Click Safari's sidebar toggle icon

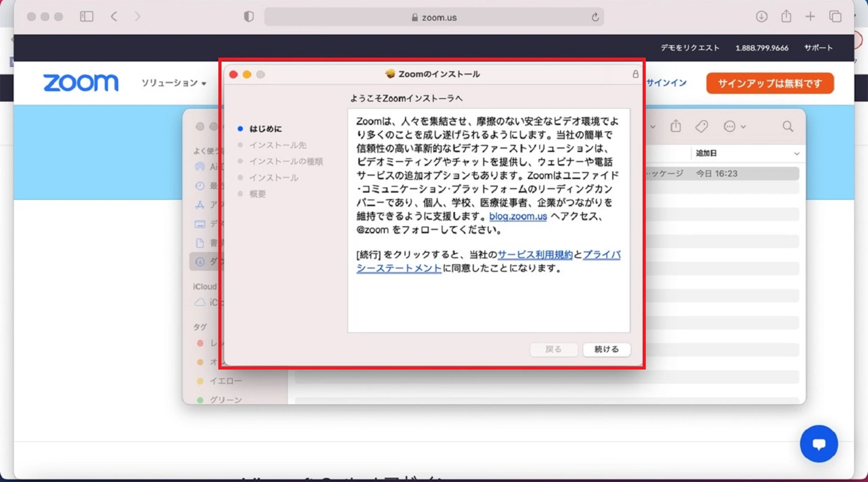[86, 17]
